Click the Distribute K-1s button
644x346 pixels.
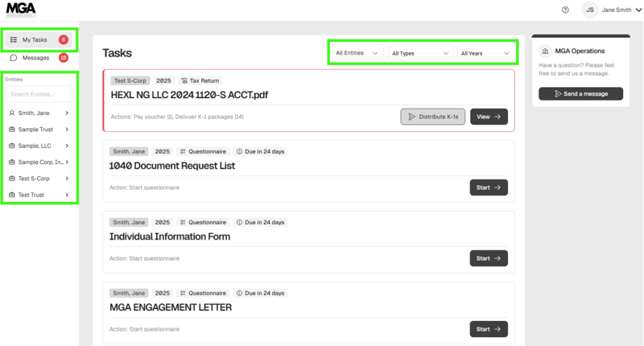pyautogui.click(x=432, y=117)
